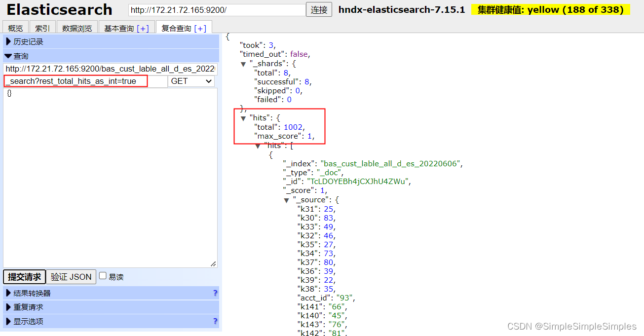Click the disclosure arrow beside _source

pyautogui.click(x=286, y=199)
